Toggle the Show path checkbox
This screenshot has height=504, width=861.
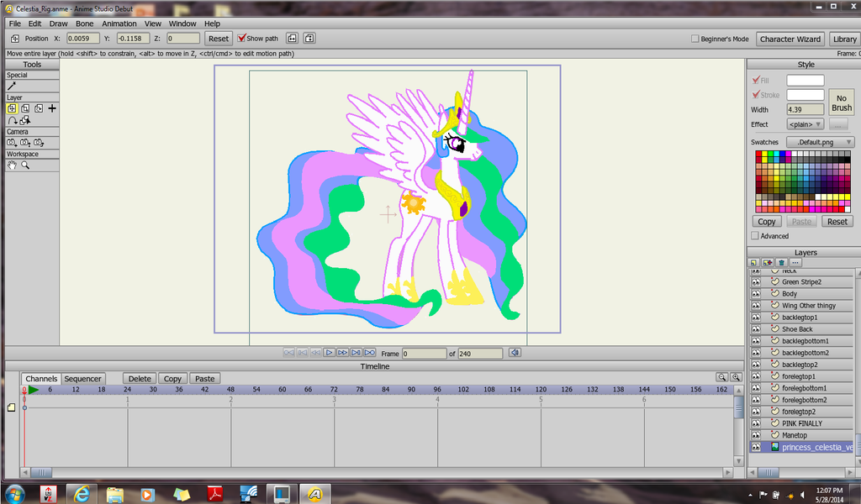(241, 39)
